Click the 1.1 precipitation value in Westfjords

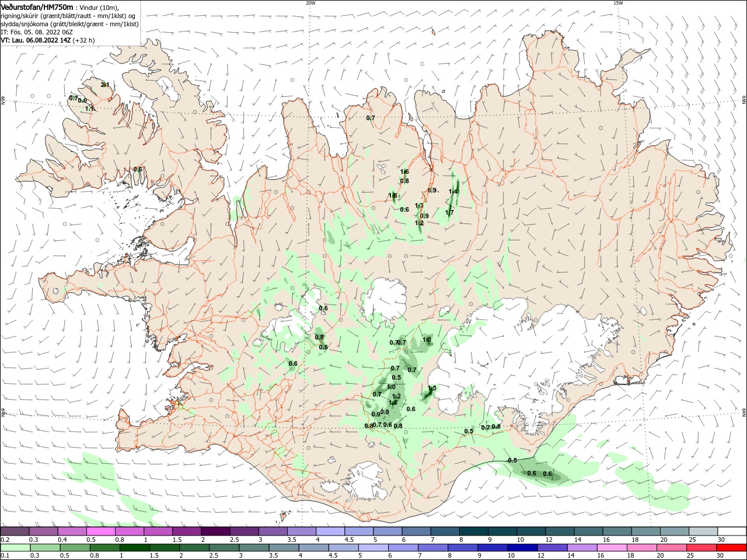click(x=89, y=108)
